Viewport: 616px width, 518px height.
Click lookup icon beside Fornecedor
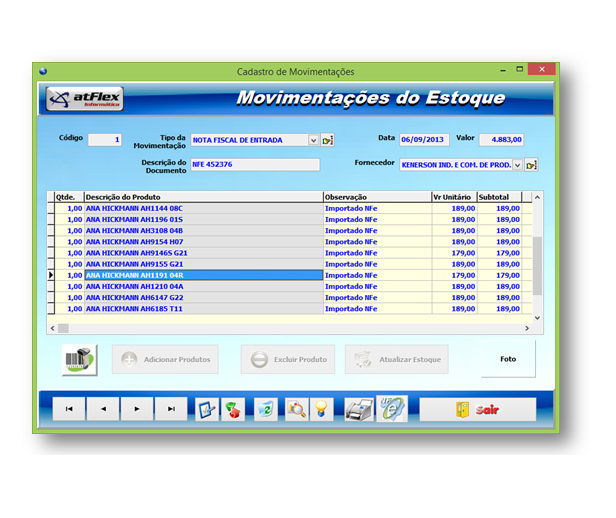[x=531, y=165]
